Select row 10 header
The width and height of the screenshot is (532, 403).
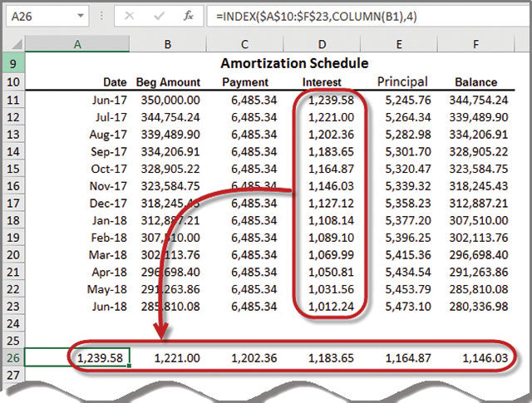[x=13, y=82]
